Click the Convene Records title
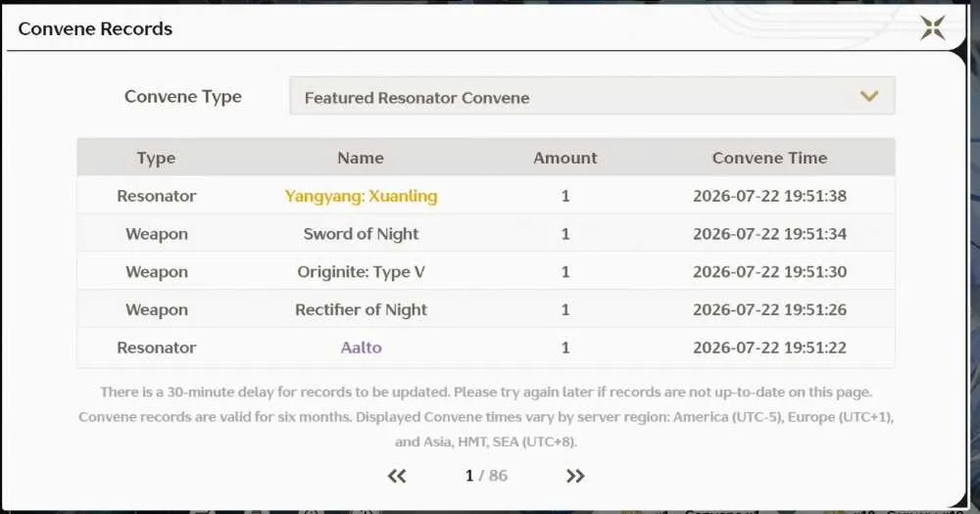 tap(95, 28)
